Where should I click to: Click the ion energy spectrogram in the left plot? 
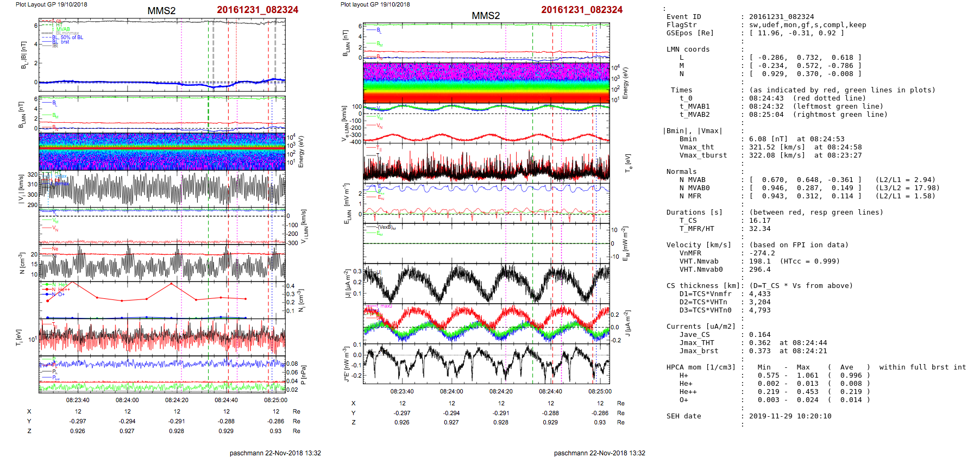162,152
